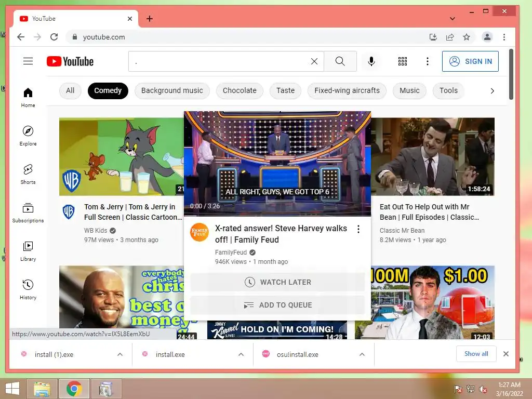Click install app icon in address bar
The width and height of the screenshot is (532, 399).
click(x=433, y=37)
